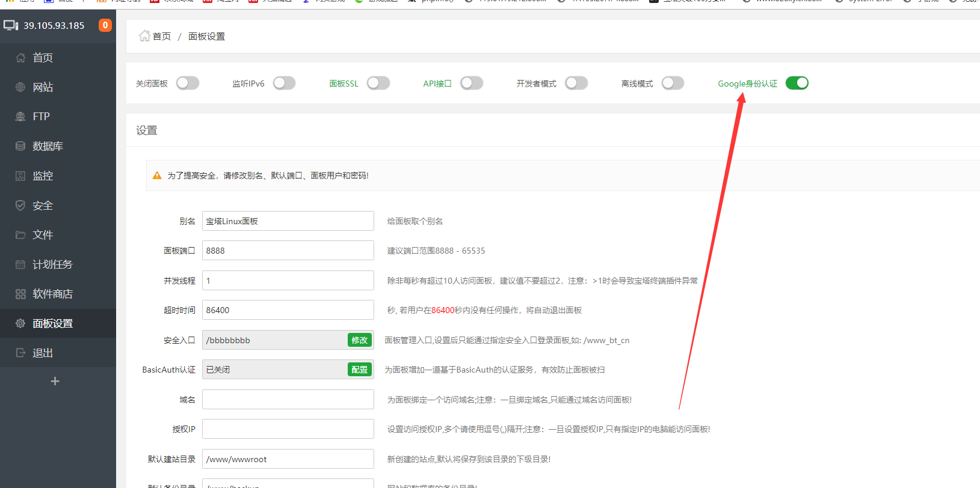Click the green 配置 button for BasicAuth认证
The image size is (980, 488).
(360, 370)
